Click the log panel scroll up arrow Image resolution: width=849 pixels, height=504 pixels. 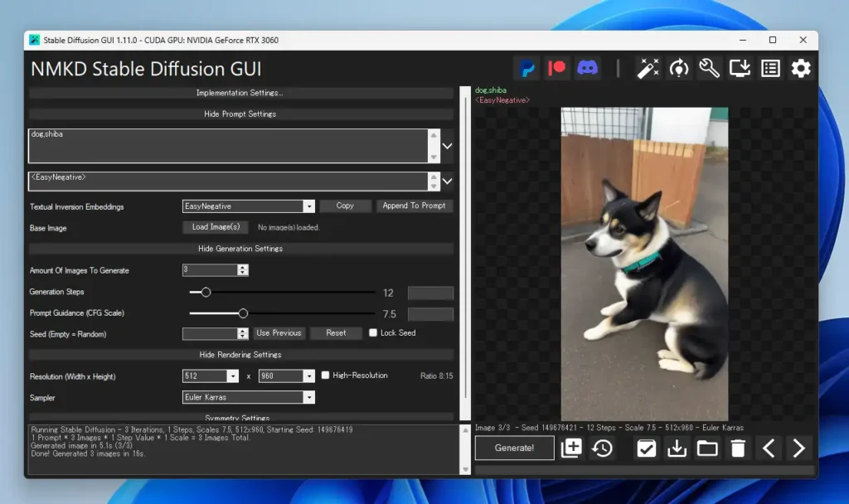tap(465, 430)
